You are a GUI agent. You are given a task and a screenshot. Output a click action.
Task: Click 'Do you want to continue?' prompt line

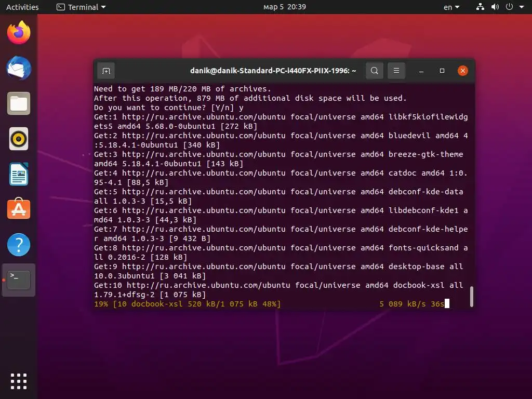[169, 108]
